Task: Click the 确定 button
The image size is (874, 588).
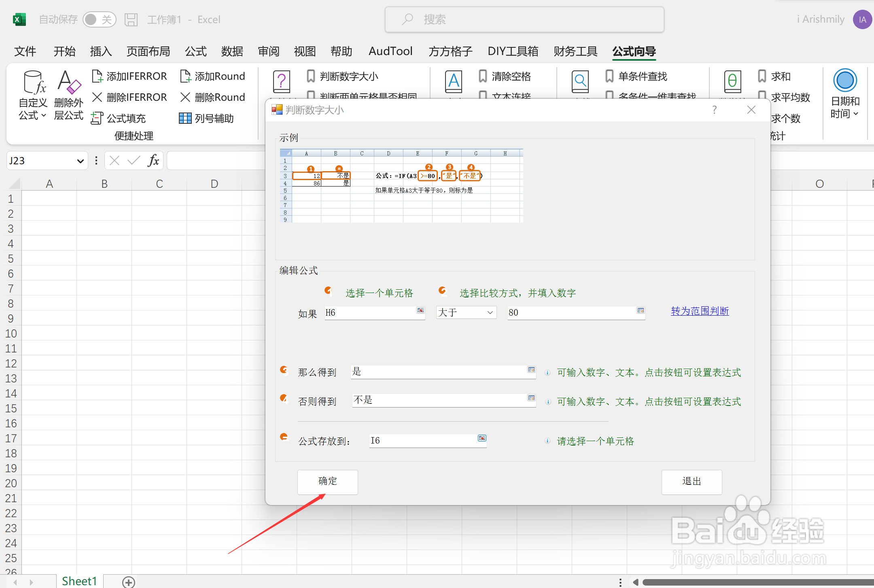Action: 327,482
